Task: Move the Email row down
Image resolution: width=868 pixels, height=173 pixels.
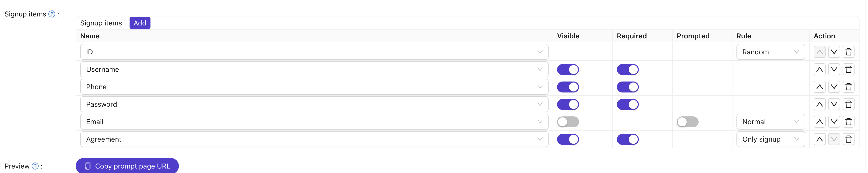Action: [x=834, y=121]
